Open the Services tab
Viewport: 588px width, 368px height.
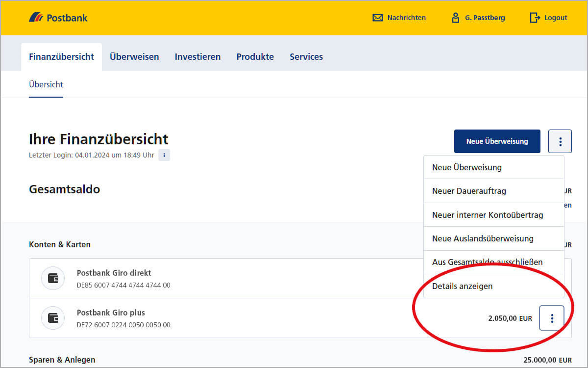pyautogui.click(x=306, y=57)
